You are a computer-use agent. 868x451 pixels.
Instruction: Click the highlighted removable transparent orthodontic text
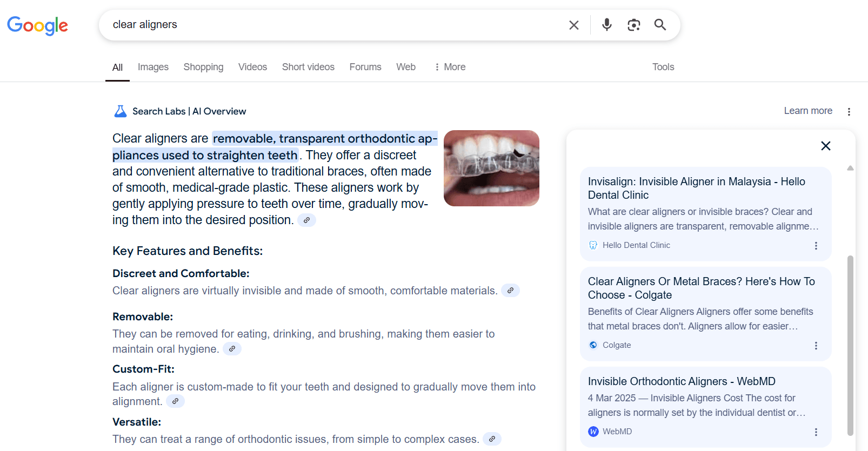point(275,147)
